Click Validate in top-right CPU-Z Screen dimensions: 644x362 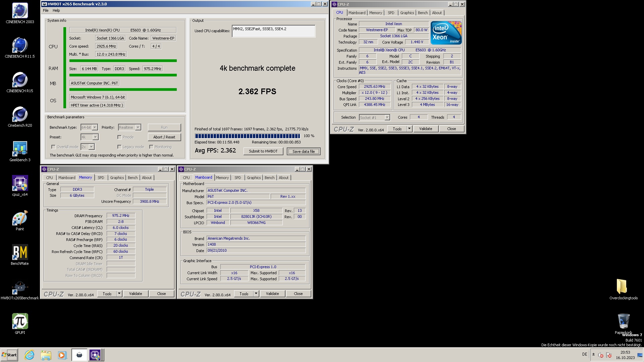(x=426, y=129)
